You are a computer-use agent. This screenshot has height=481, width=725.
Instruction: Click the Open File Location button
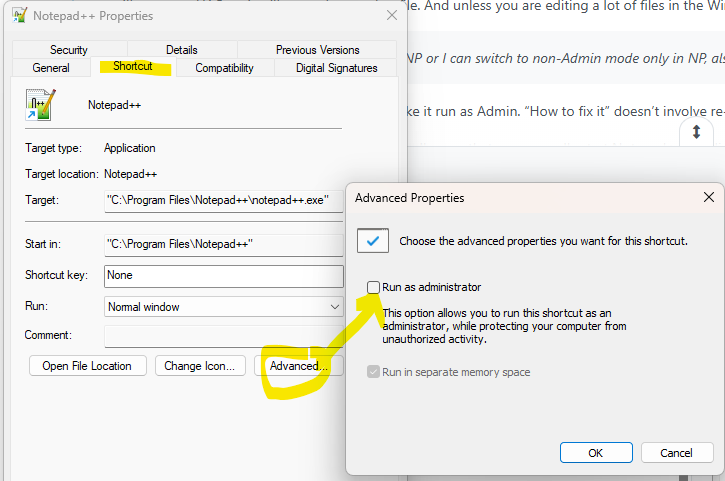click(88, 366)
